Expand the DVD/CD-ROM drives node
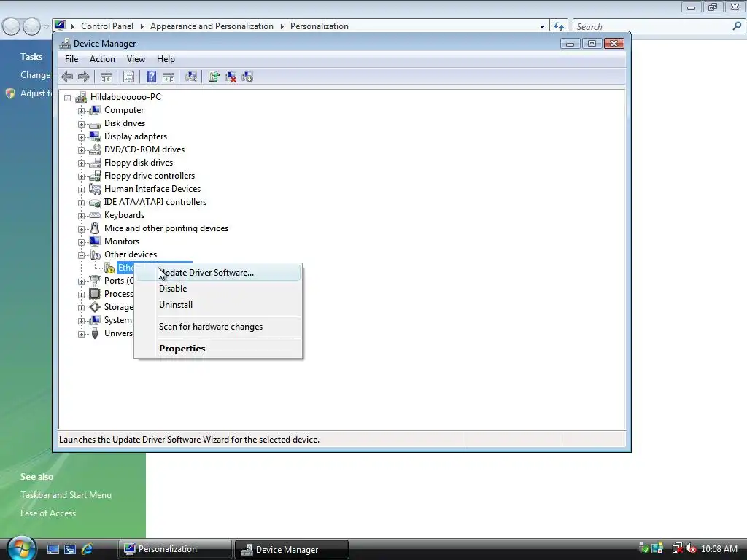This screenshot has height=560, width=747. [81, 150]
